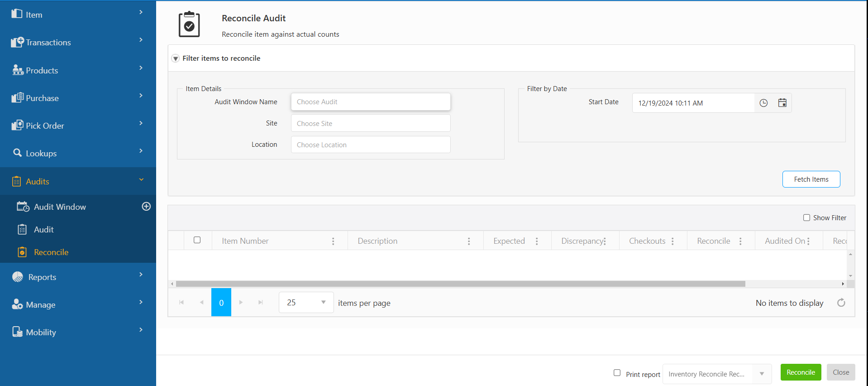Open the Purchase menu

(x=78, y=98)
